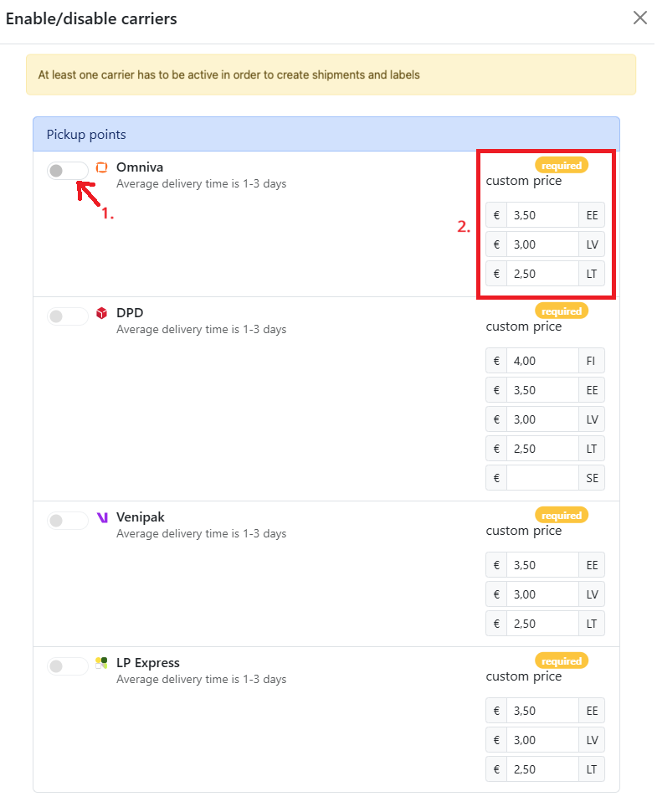
Task: Click the purple Venipak logo icon
Action: pyautogui.click(x=102, y=517)
